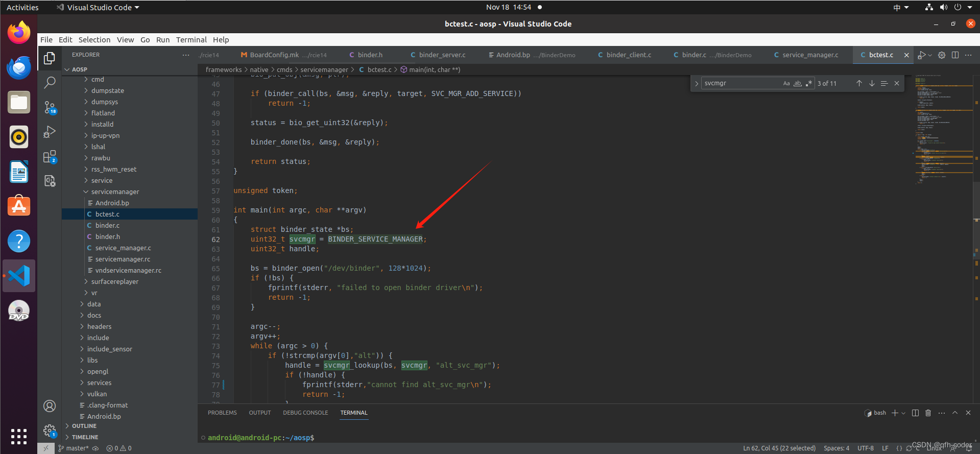This screenshot has width=980, height=454.
Task: Toggle Match Case in find widget
Action: (x=786, y=83)
